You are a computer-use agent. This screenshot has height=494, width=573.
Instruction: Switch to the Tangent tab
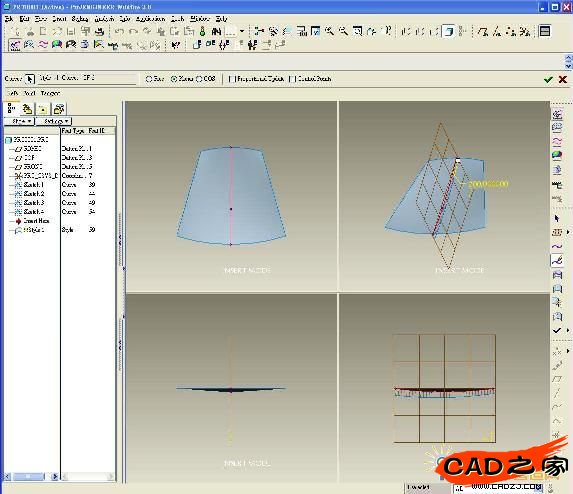[x=50, y=94]
